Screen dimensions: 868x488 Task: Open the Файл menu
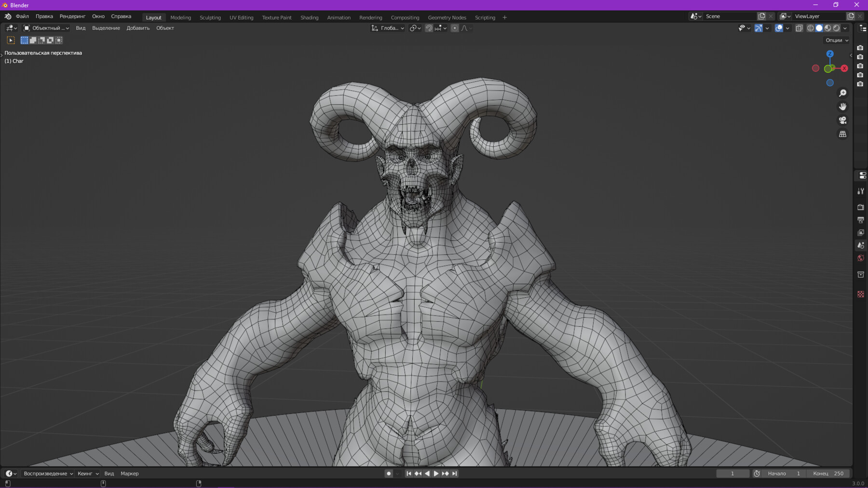[x=22, y=16]
